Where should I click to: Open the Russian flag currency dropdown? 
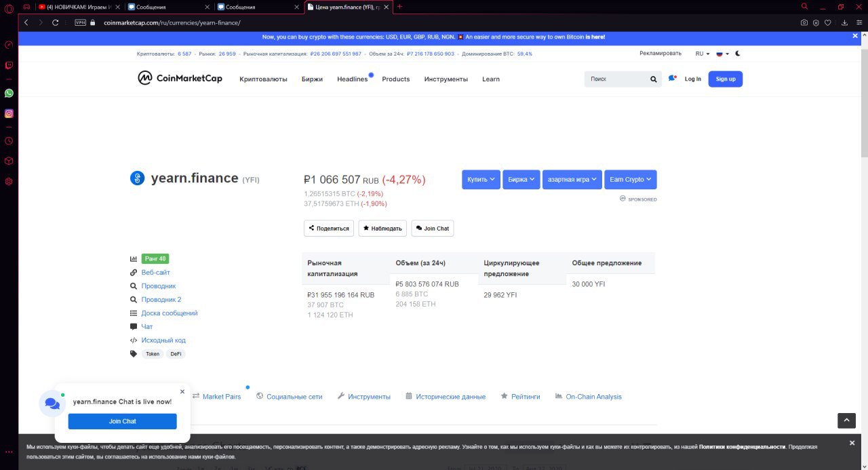[x=722, y=54]
